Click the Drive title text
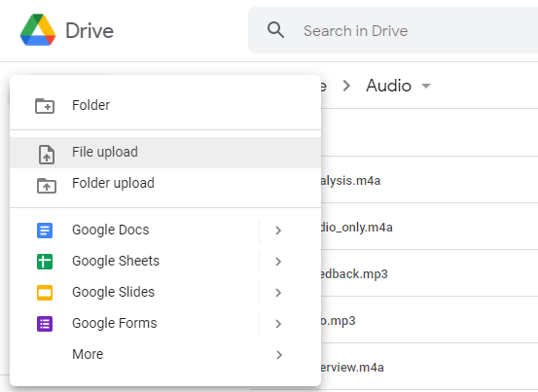 coord(90,30)
